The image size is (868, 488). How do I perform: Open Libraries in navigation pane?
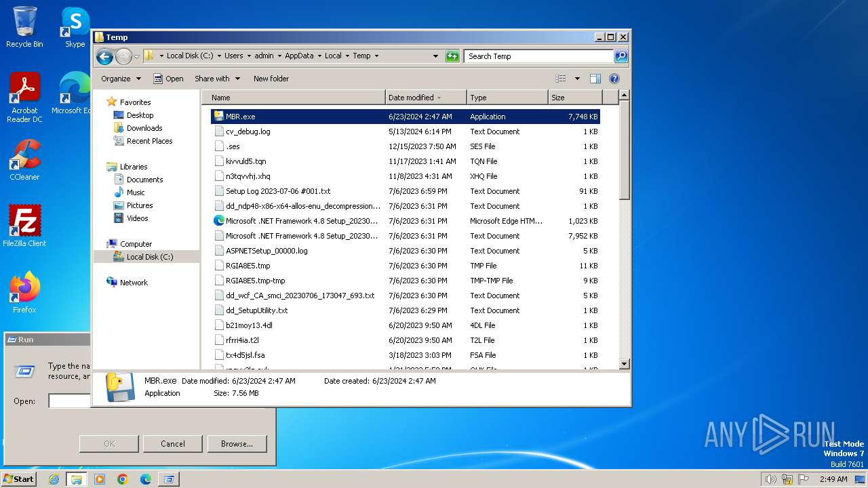coord(134,167)
